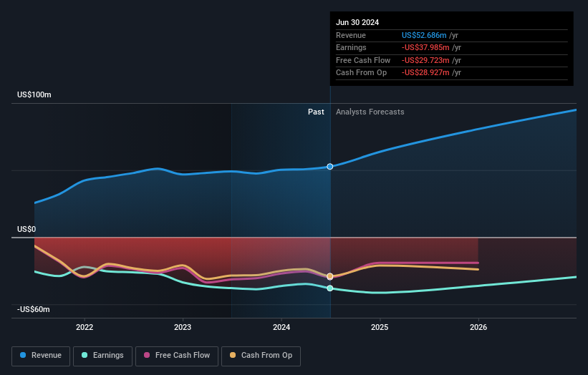Click the -US$60m y-axis label
This screenshot has width=588, height=375.
click(34, 309)
